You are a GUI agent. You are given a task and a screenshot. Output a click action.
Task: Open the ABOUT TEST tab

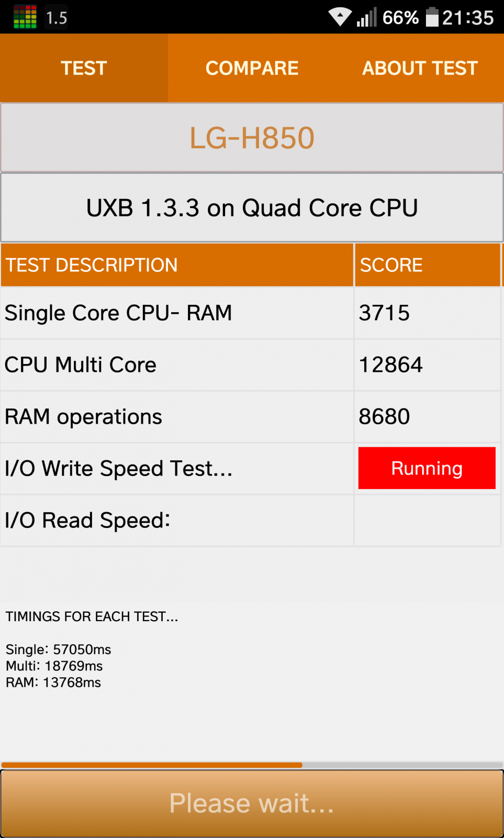pos(420,68)
